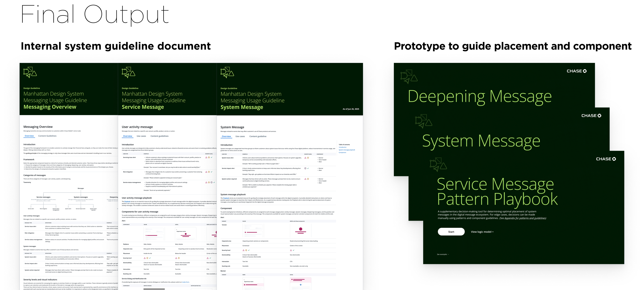The image size is (644, 290).
Task: Open Overview tab in Messaging Overview document
Action: 29,136
